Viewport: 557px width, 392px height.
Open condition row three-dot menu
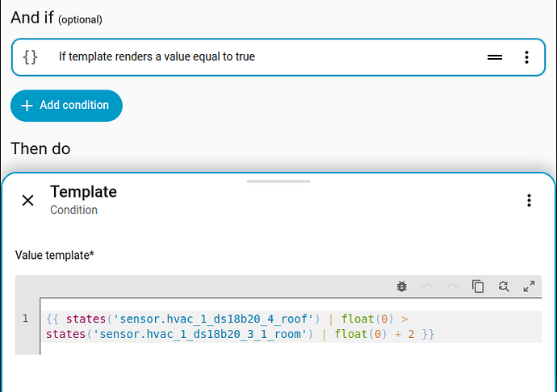526,57
